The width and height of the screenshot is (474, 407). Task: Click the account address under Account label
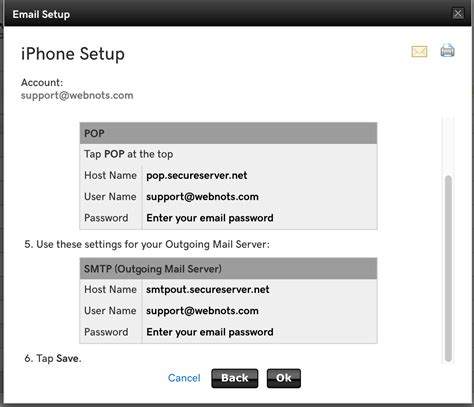coord(77,95)
